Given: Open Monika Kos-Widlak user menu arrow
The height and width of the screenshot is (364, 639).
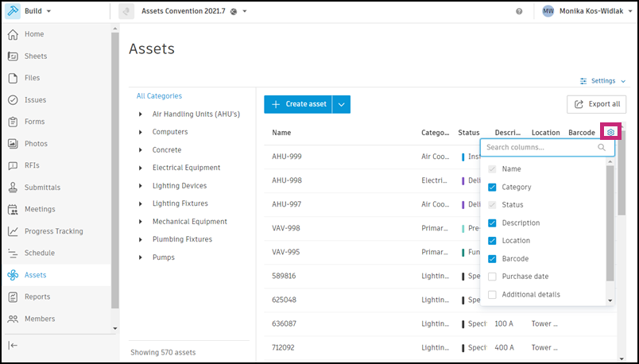Looking at the screenshot, I should tap(631, 11).
